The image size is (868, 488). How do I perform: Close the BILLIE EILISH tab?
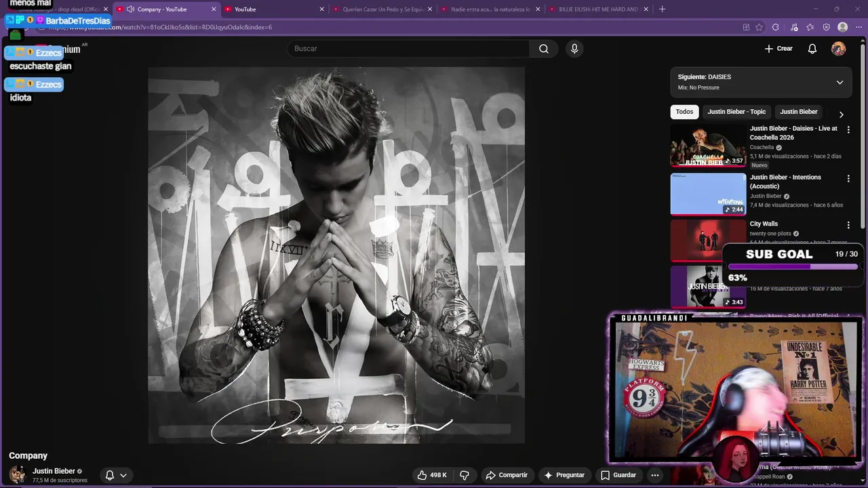pyautogui.click(x=645, y=9)
